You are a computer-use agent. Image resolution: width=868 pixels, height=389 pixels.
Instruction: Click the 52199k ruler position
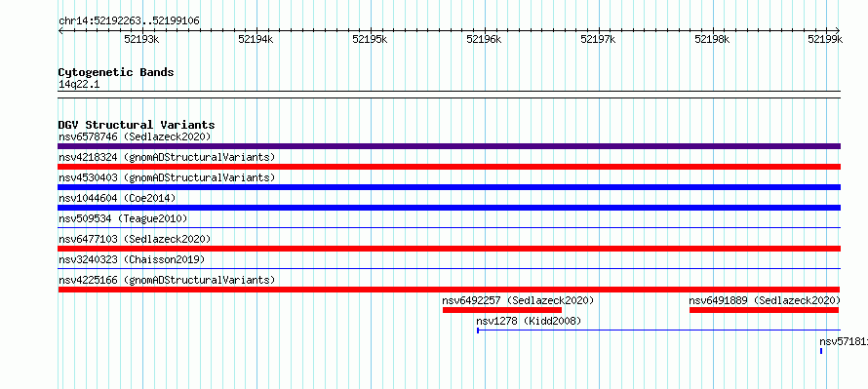coord(825,39)
